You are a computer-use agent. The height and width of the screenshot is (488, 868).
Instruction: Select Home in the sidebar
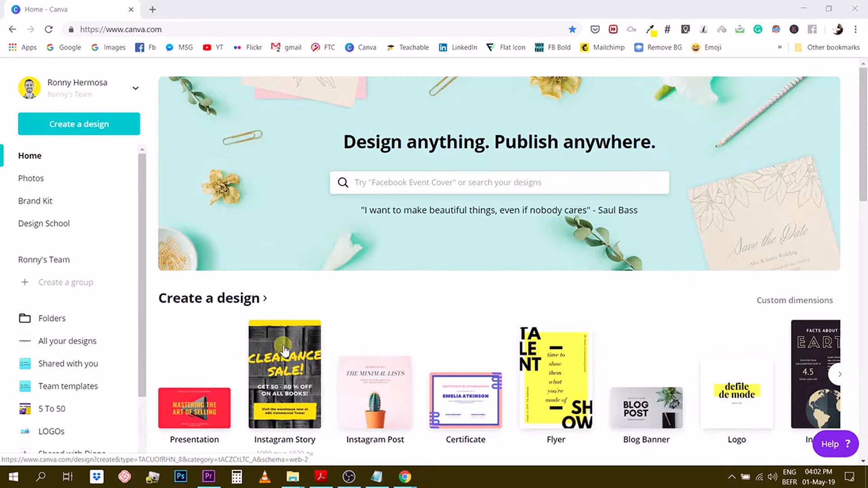click(x=30, y=155)
